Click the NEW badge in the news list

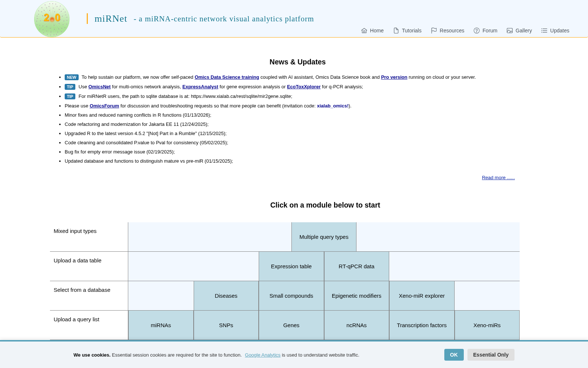(72, 77)
